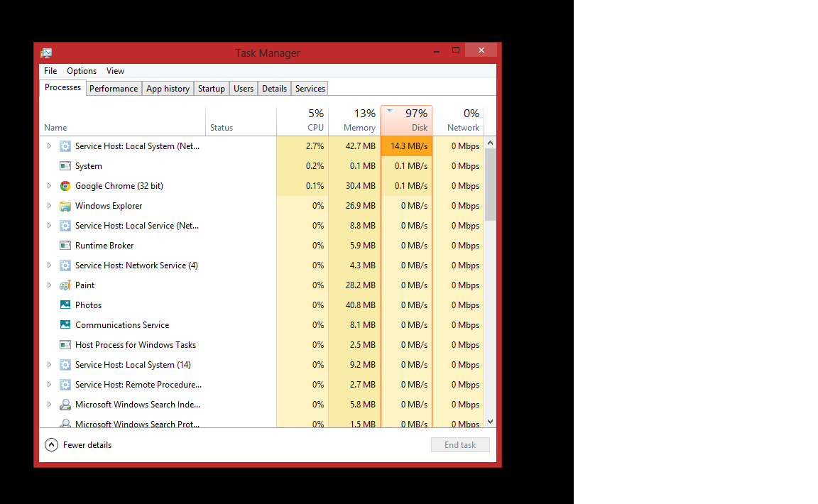Click the scrollbar up arrow

tap(491, 143)
